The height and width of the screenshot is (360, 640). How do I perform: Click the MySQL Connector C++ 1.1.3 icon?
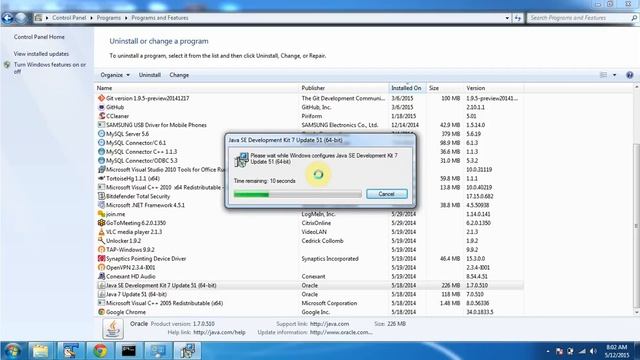(x=101, y=152)
